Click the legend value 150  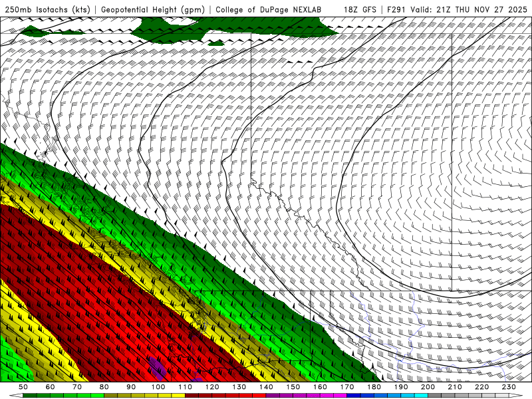[x=293, y=387]
